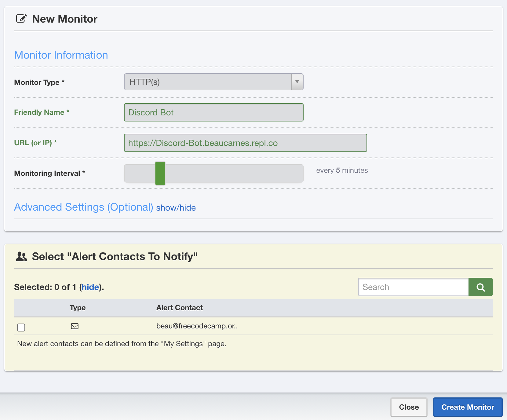Viewport: 507px width, 420px height.
Task: Tick the beau@freecodecamp alert contact checkbox
Action: [x=21, y=327]
